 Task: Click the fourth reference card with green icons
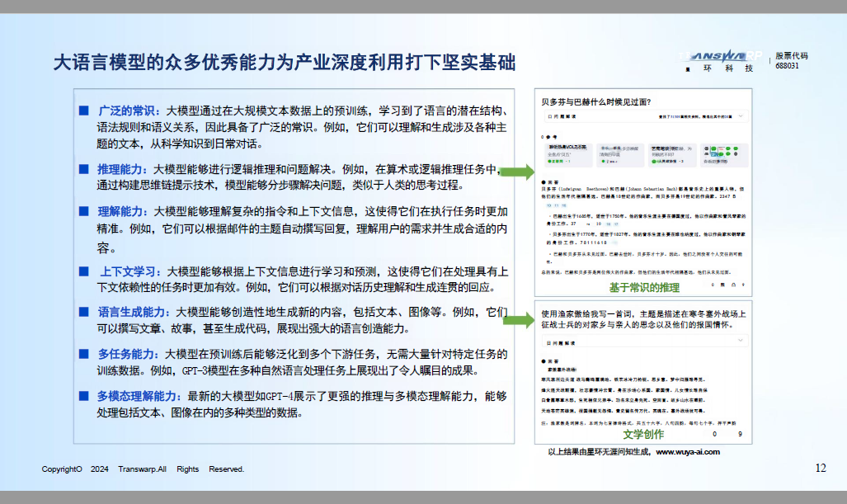724,154
